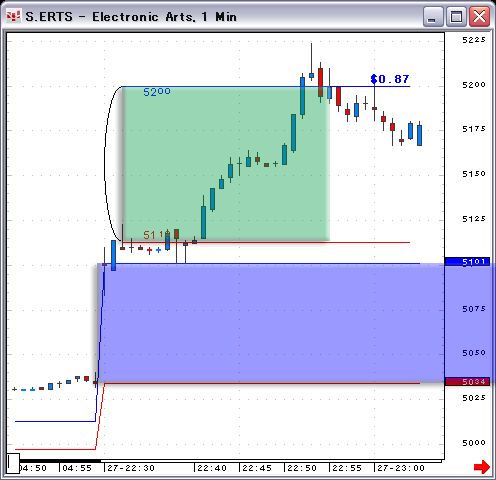Close the S.ERTS chart window
The width and height of the screenshot is (496, 480).
[479, 16]
